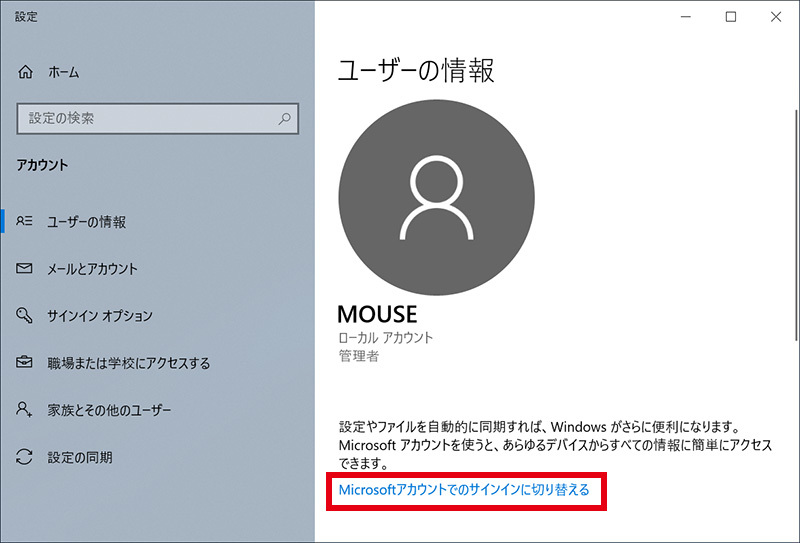Image resolution: width=800 pixels, height=543 pixels.
Task: Click the user avatar picture
Action: (x=436, y=198)
